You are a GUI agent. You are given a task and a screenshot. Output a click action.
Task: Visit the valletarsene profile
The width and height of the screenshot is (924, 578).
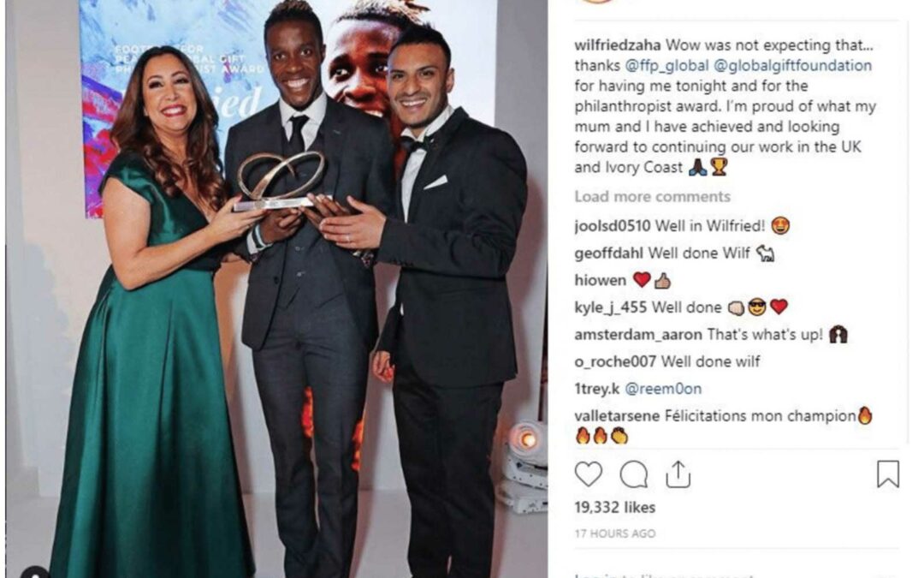click(617, 416)
